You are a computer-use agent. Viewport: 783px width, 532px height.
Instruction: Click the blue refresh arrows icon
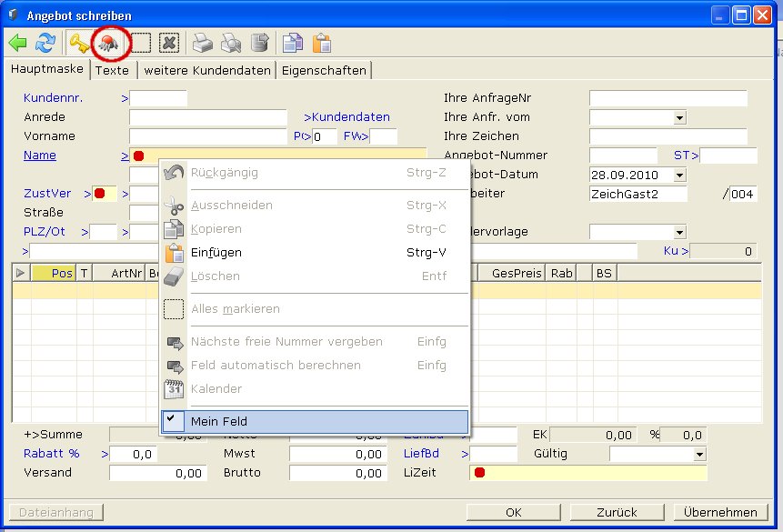[45, 43]
